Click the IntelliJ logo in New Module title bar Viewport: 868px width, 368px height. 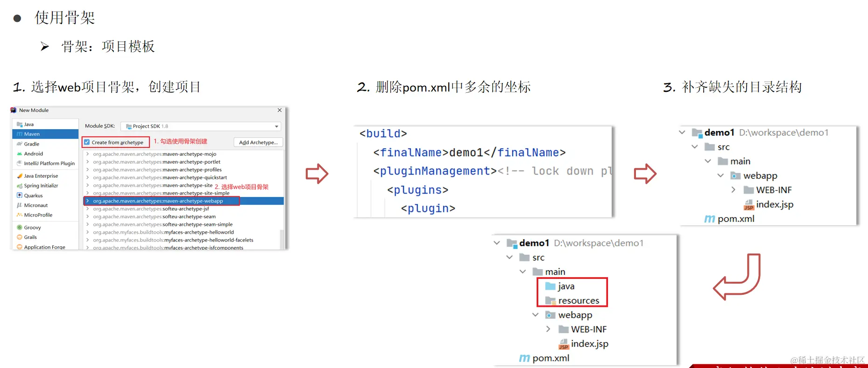tap(14, 111)
